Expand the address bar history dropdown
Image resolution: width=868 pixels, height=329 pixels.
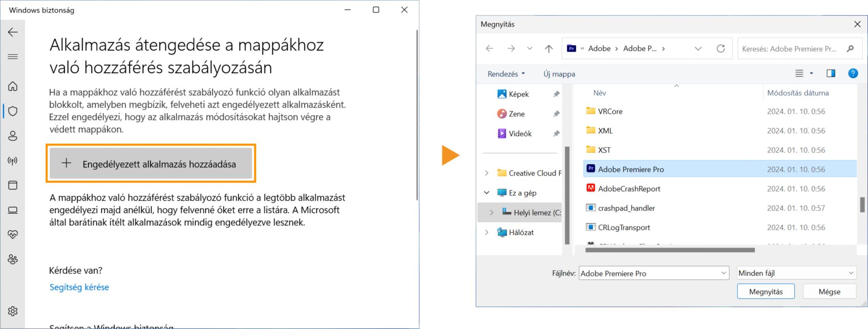[x=698, y=48]
